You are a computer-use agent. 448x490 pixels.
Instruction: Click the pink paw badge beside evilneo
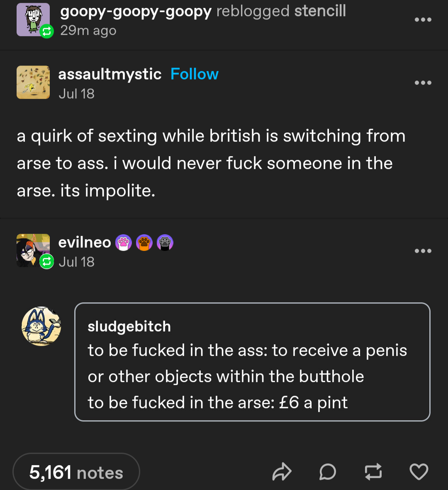pos(124,243)
